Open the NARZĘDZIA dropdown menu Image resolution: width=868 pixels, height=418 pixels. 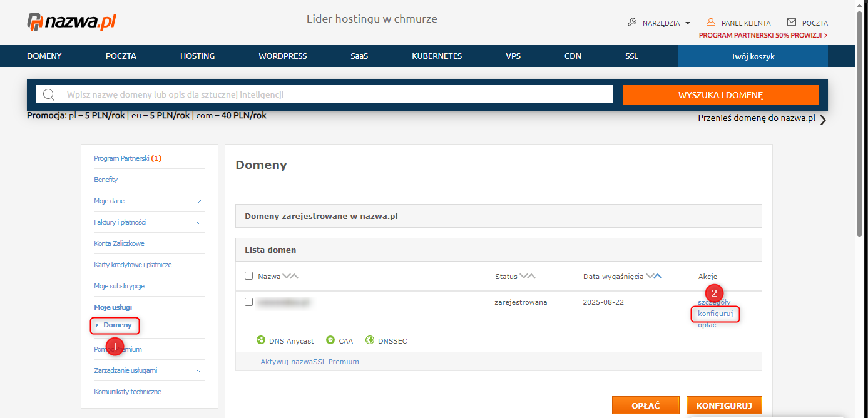659,23
